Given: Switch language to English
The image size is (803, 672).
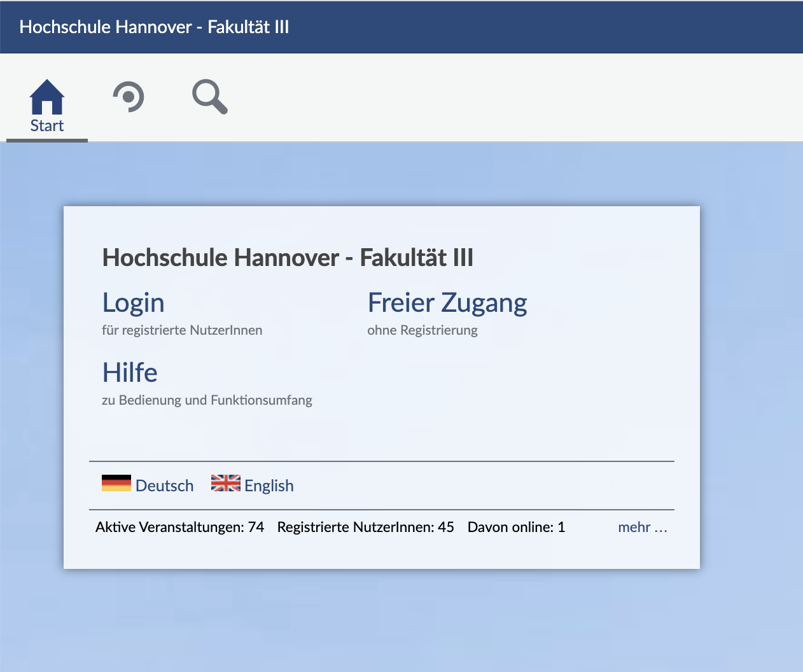Looking at the screenshot, I should (268, 485).
